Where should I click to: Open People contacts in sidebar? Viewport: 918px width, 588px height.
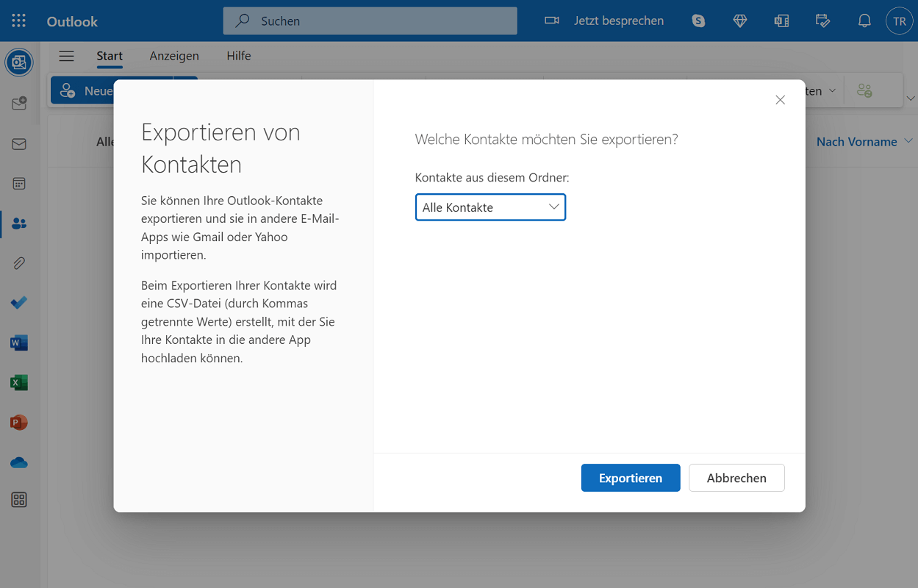19,223
